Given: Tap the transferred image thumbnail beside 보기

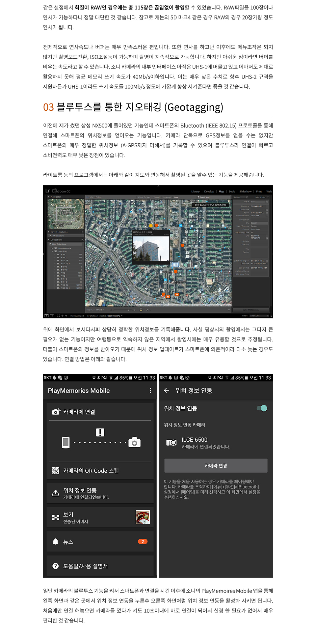Looking at the screenshot, I should [x=143, y=517].
